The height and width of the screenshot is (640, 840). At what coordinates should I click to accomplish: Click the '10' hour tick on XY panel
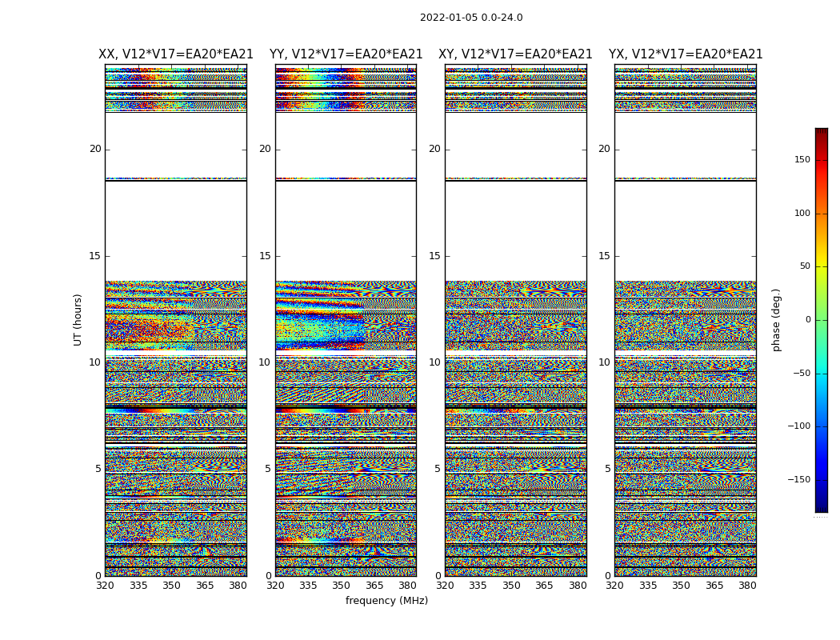(434, 362)
